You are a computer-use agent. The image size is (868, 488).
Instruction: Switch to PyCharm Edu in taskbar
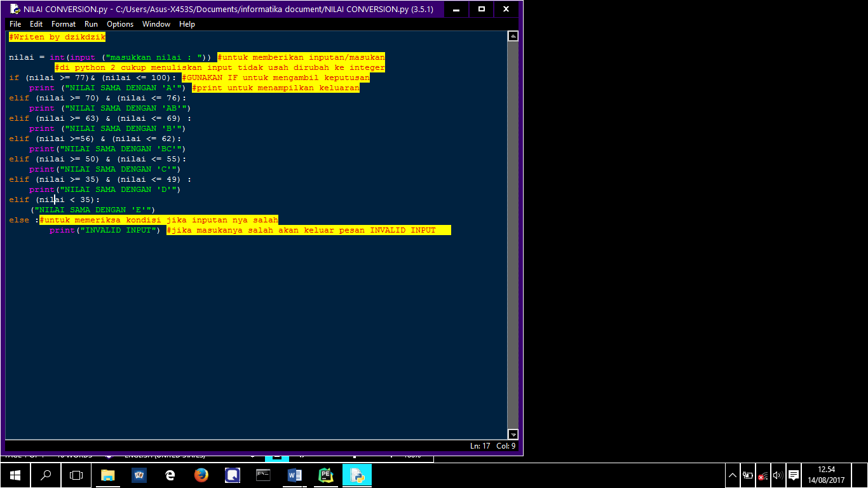click(x=325, y=475)
